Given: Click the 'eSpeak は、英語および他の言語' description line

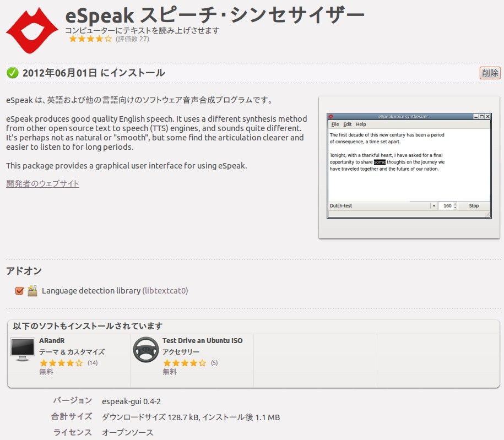Looking at the screenshot, I should (x=139, y=100).
